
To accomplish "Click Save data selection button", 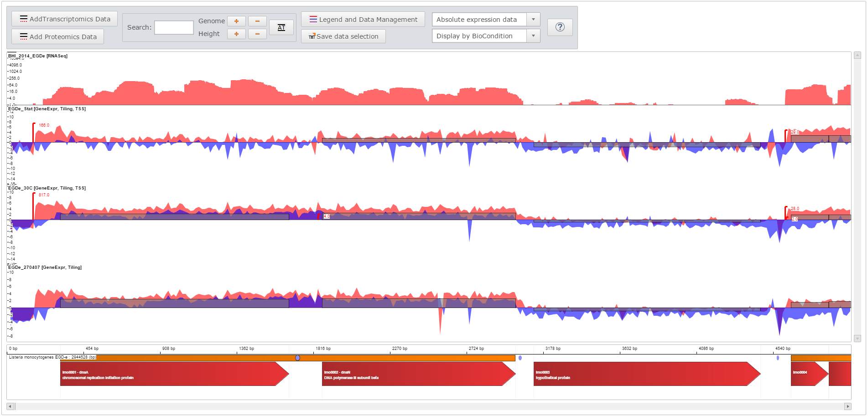I will [x=343, y=36].
